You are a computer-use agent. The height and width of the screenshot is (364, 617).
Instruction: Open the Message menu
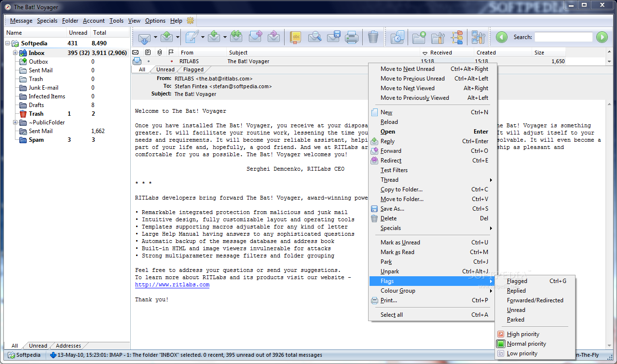click(x=21, y=21)
